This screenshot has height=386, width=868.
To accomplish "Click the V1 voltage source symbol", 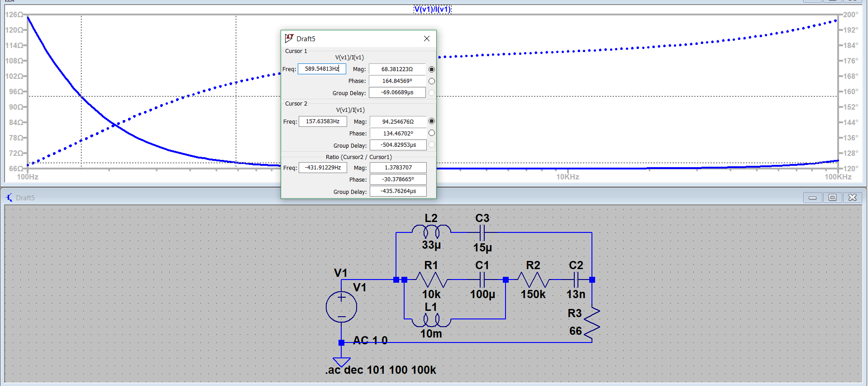I will tap(341, 307).
